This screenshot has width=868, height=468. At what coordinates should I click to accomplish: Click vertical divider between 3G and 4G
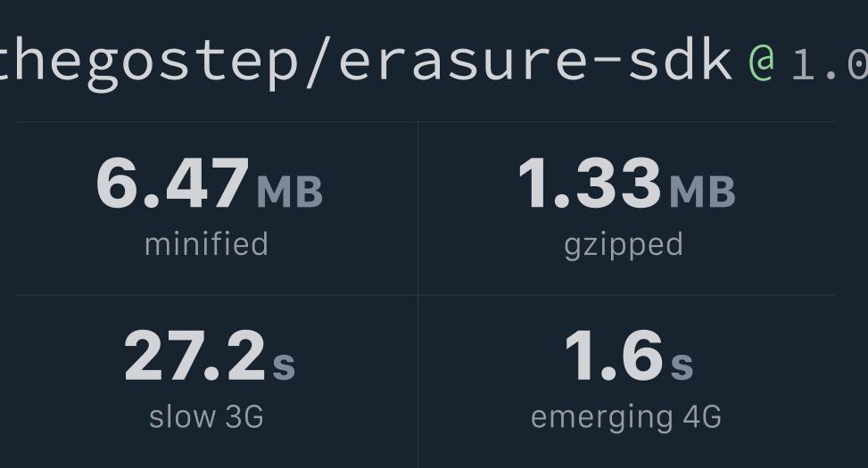click(x=418, y=382)
